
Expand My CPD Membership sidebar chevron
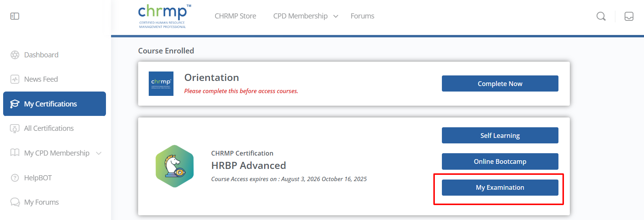99,153
